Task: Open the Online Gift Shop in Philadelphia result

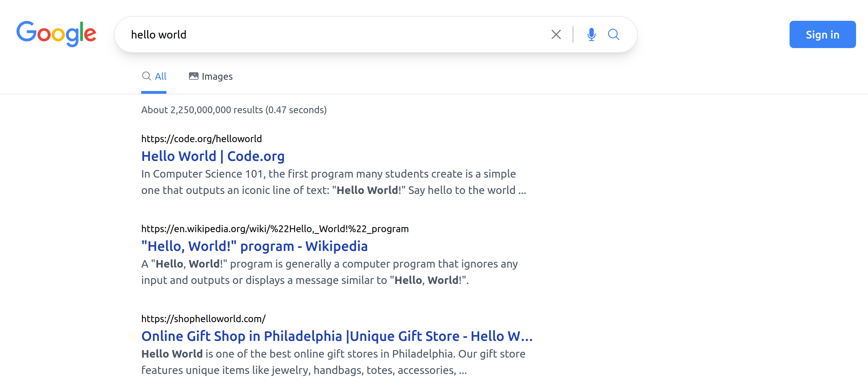Action: coord(337,336)
